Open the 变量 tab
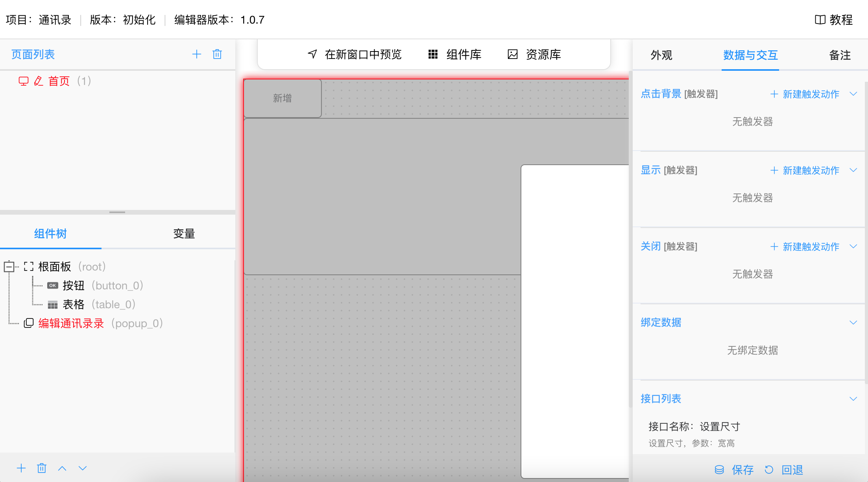Screen dimensions: 868x482 tap(184, 234)
